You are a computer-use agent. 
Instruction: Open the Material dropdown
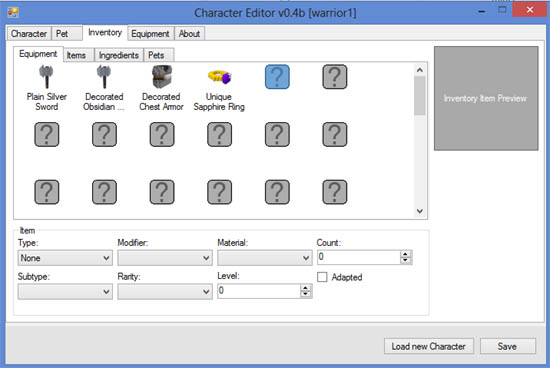(264, 258)
